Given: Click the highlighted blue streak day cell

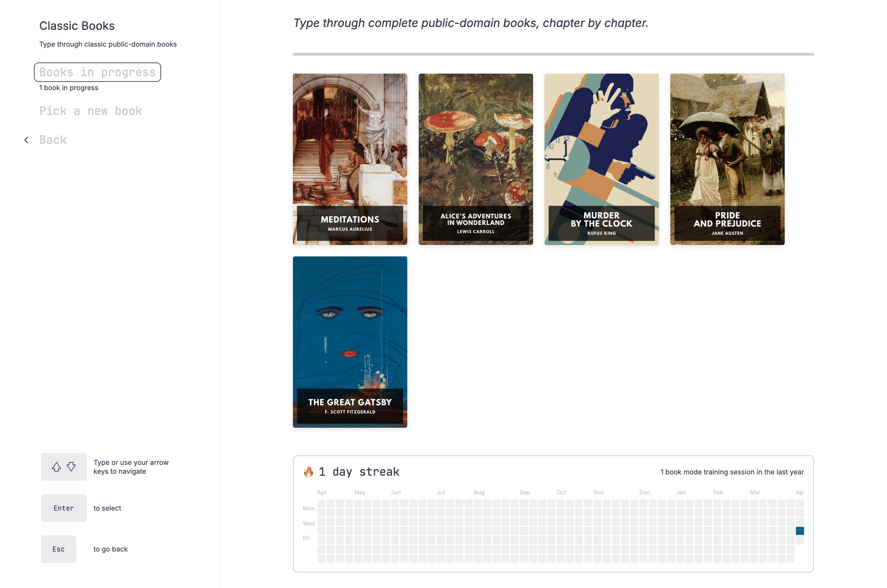Looking at the screenshot, I should pyautogui.click(x=800, y=530).
